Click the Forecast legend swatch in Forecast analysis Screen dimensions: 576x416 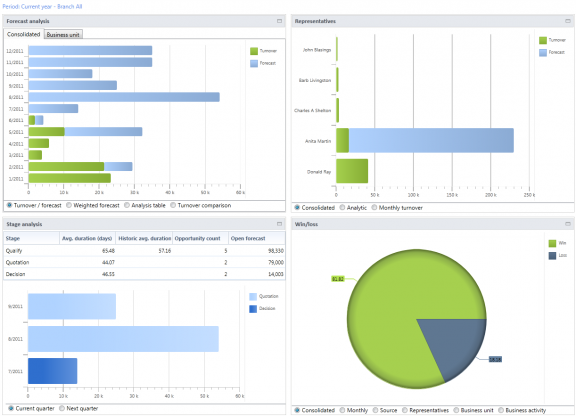pos(254,64)
